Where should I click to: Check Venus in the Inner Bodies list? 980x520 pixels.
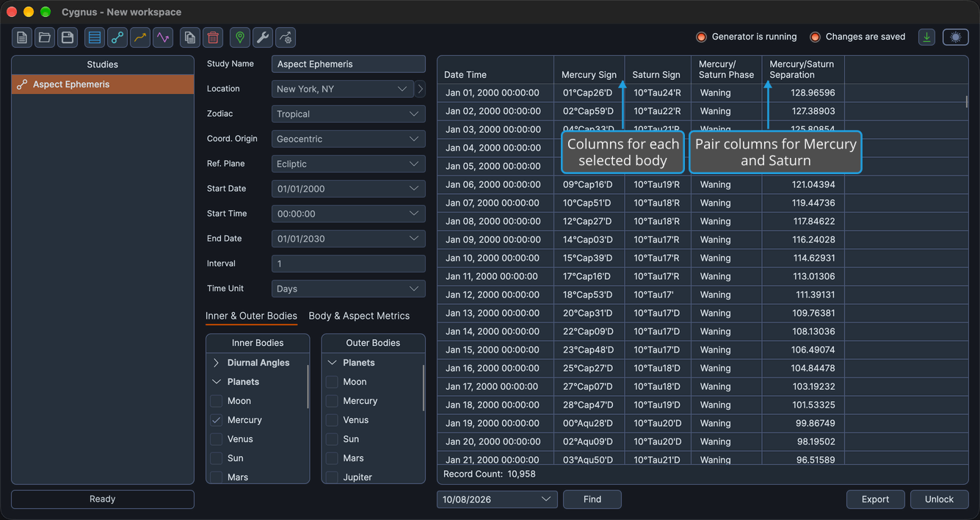point(217,439)
